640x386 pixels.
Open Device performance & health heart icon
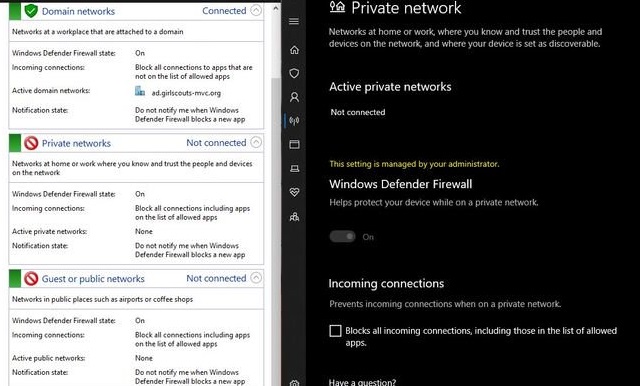pos(294,192)
